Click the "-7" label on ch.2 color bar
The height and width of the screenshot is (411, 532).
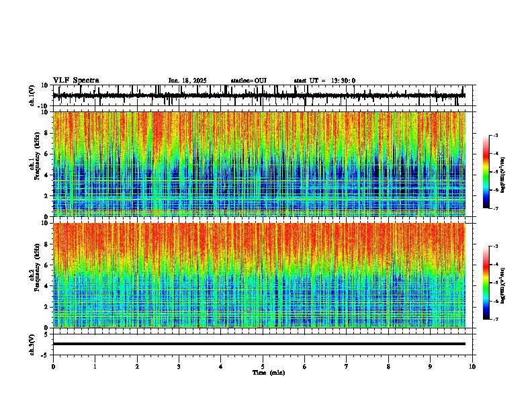(496, 319)
